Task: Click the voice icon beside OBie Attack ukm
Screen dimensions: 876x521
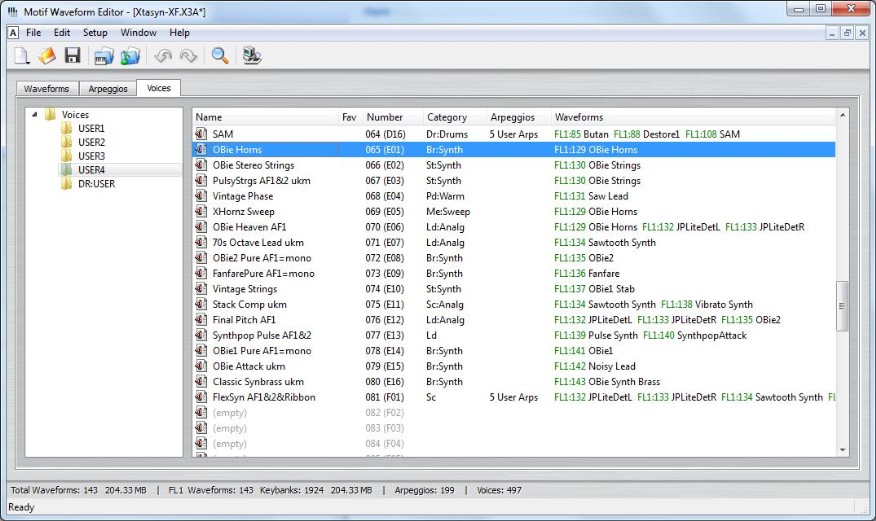Action: (201, 366)
